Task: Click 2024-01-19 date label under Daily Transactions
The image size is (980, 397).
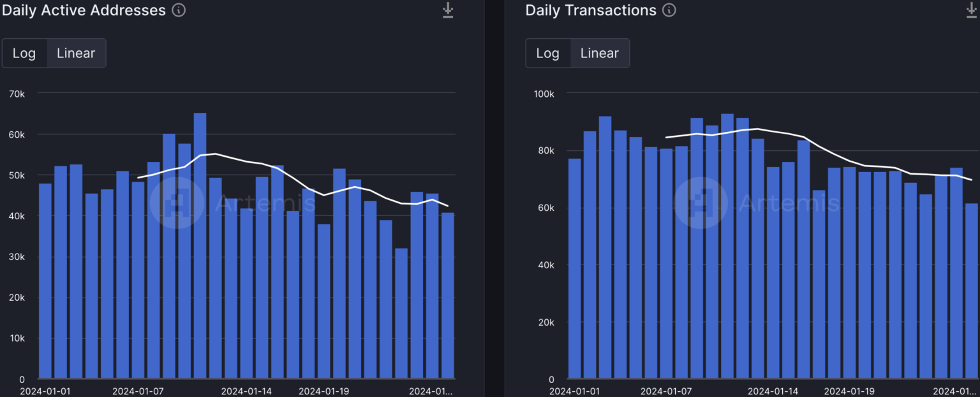Action: point(849,391)
